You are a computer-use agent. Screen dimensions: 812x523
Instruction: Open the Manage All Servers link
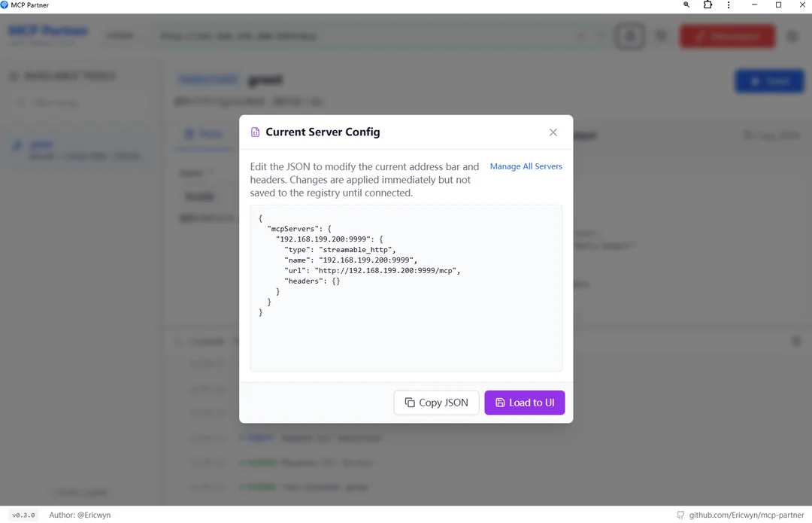pyautogui.click(x=526, y=166)
